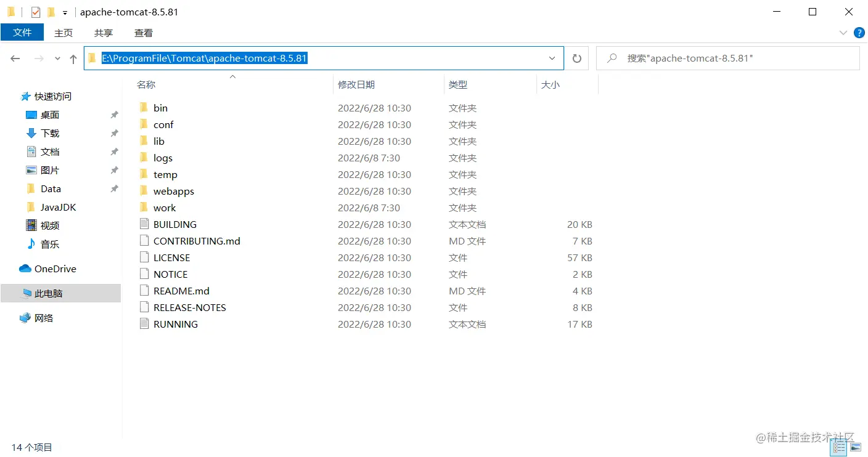Screen dimensions: 868x457
Task: Switch to the 主页 ribbon tab
Action: point(63,33)
